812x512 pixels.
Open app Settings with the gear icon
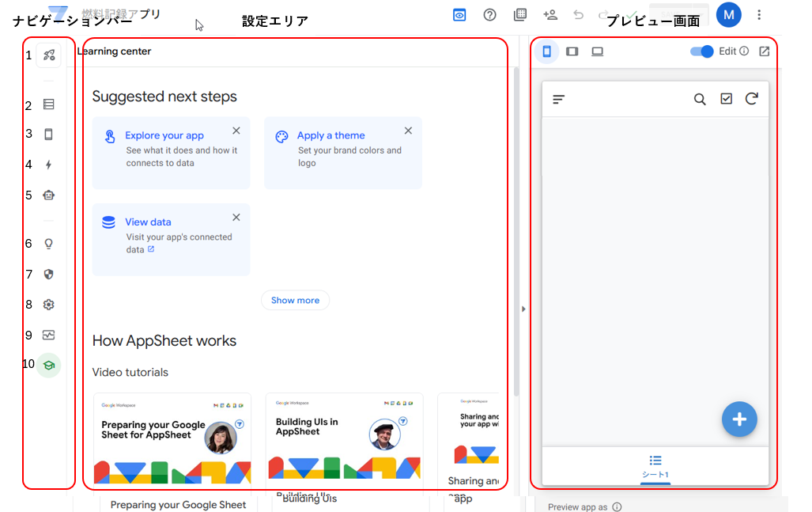coord(48,304)
